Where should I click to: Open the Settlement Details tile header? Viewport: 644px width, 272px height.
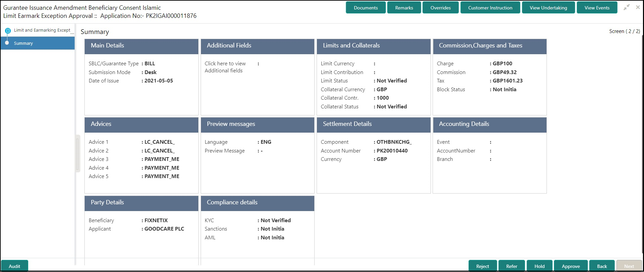click(x=373, y=125)
